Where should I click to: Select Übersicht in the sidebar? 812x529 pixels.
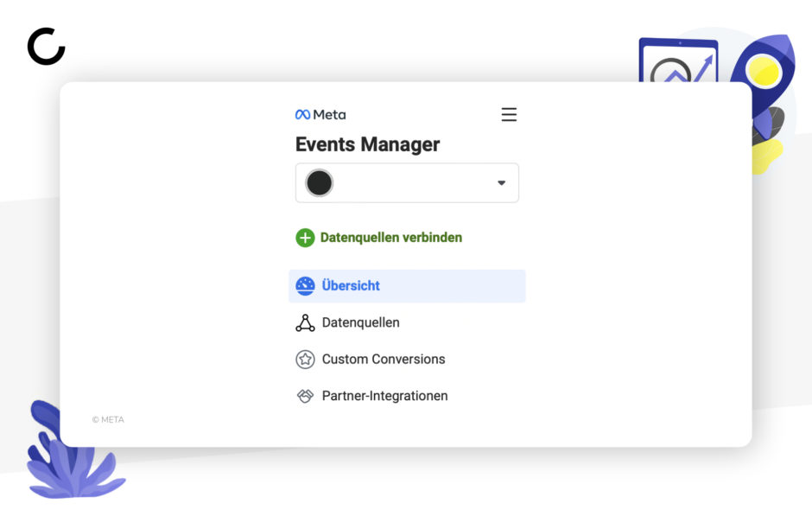click(x=407, y=286)
